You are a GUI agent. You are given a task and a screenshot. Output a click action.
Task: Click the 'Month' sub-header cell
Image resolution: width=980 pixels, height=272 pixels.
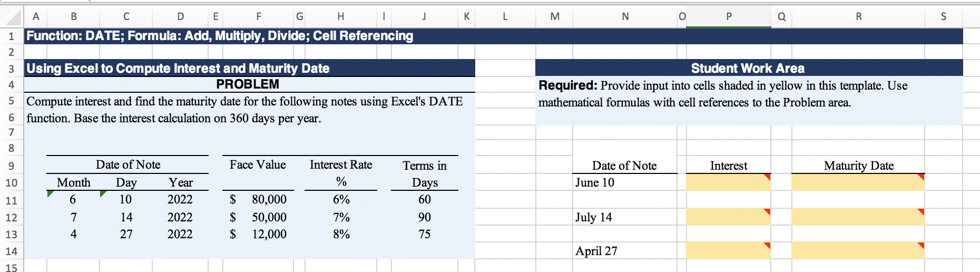(x=74, y=182)
